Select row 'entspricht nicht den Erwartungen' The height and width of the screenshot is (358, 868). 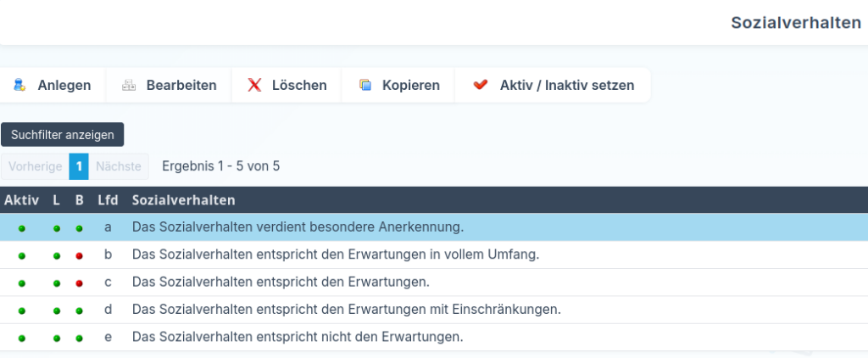pyautogui.click(x=298, y=337)
